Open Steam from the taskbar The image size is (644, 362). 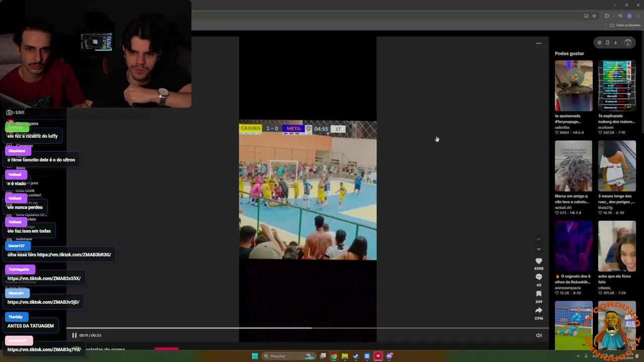356,356
